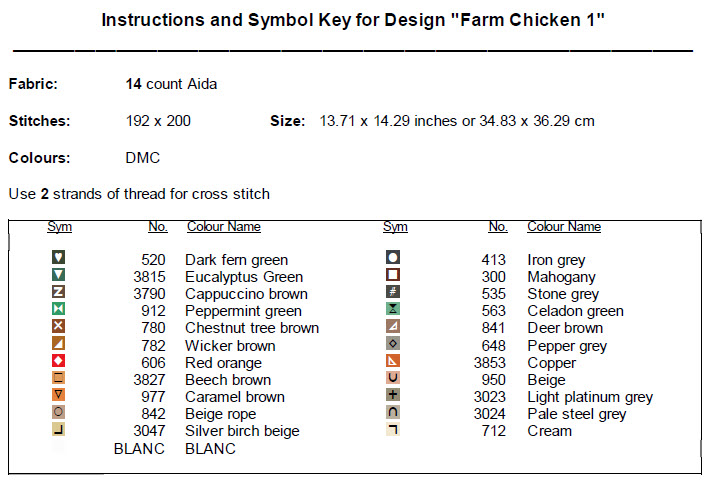Click the Dark fern green symbol swatch

click(x=59, y=258)
